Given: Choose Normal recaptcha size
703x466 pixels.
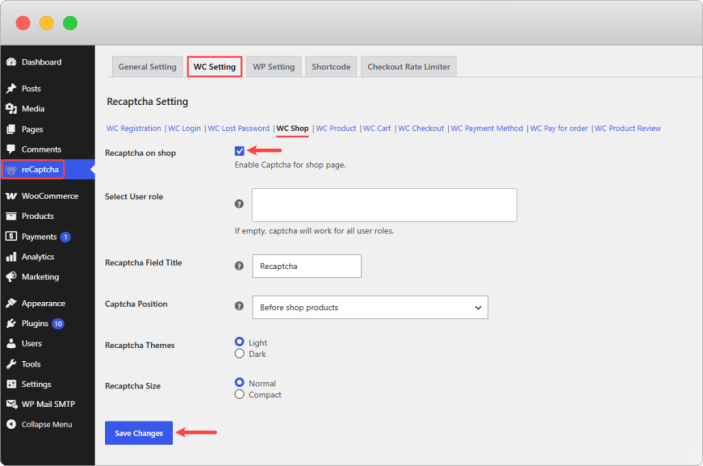Looking at the screenshot, I should 239,383.
